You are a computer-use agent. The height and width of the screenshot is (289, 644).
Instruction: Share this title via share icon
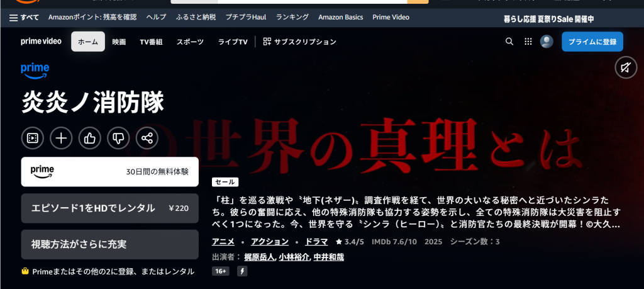[x=147, y=138]
